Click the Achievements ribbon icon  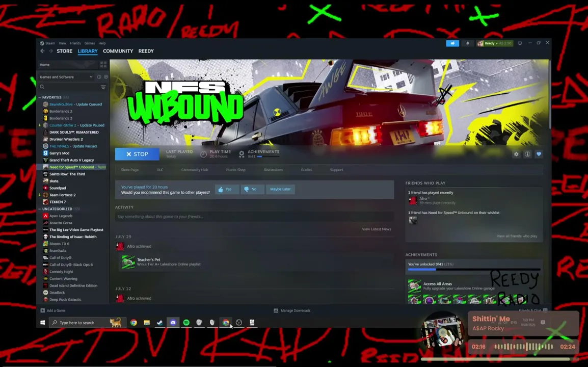click(x=242, y=154)
